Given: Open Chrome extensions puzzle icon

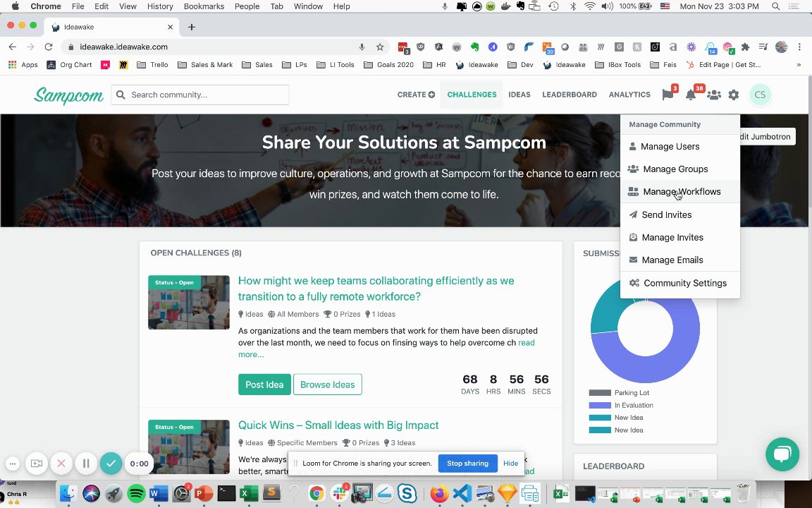Looking at the screenshot, I should coord(745,47).
